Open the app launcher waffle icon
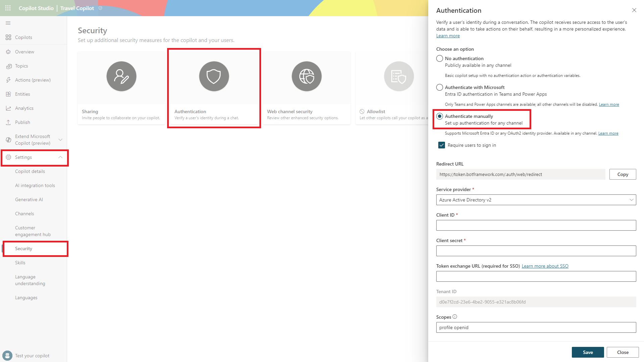This screenshot has width=644, height=362. click(x=8, y=8)
